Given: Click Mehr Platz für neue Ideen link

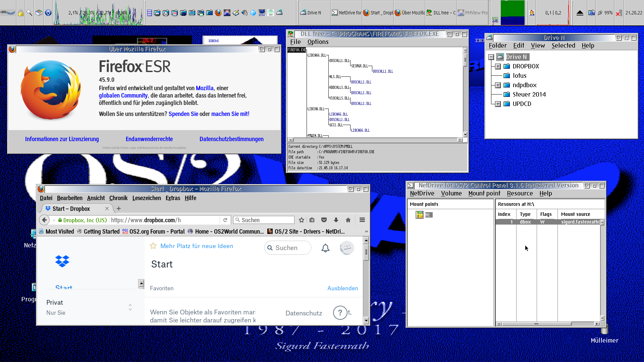Looking at the screenshot, I should [x=197, y=246].
